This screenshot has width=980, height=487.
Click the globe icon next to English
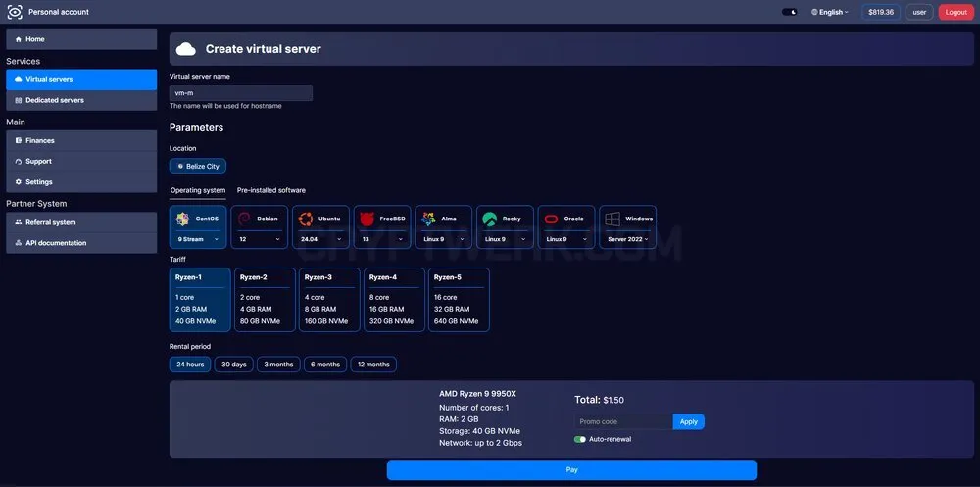(x=814, y=12)
